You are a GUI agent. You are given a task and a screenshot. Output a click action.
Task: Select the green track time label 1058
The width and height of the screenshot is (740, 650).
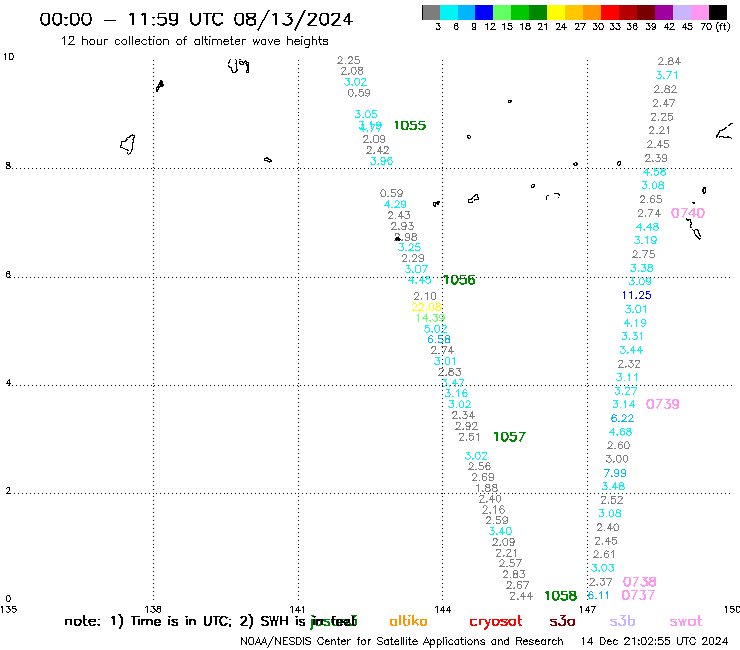561,596
